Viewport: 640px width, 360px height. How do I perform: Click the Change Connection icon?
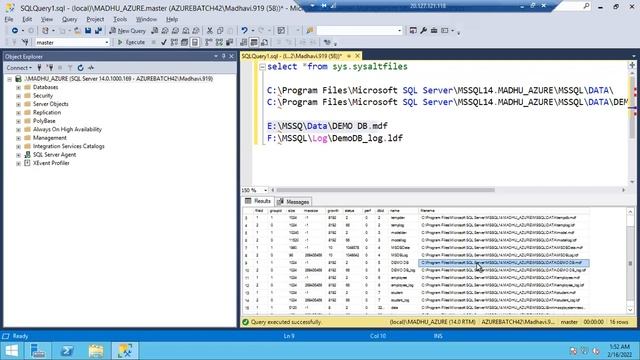25,42
